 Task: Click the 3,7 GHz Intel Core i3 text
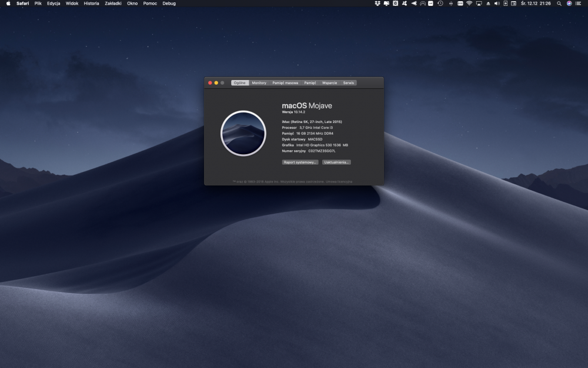[x=316, y=128]
